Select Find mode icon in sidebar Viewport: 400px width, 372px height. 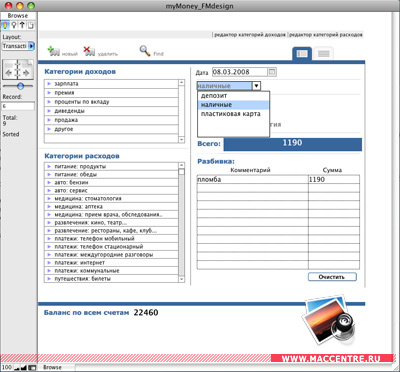click(x=14, y=25)
